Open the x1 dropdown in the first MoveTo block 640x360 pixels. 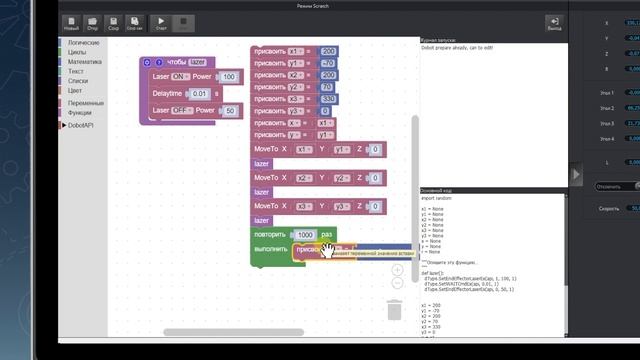304,150
